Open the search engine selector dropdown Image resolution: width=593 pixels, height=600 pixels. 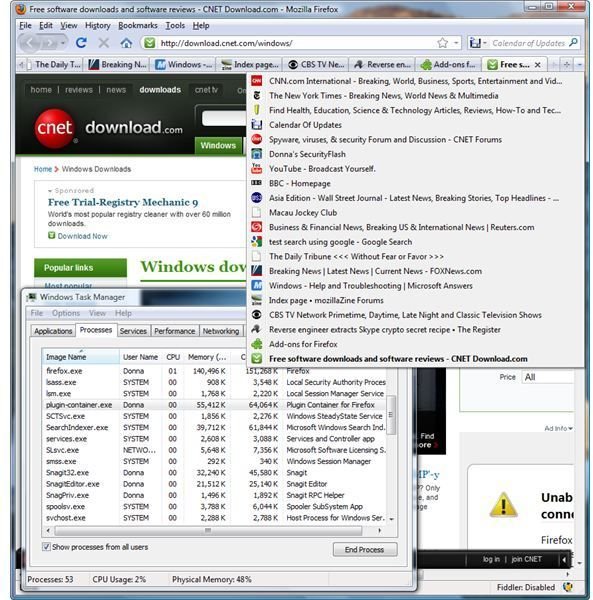(x=477, y=43)
